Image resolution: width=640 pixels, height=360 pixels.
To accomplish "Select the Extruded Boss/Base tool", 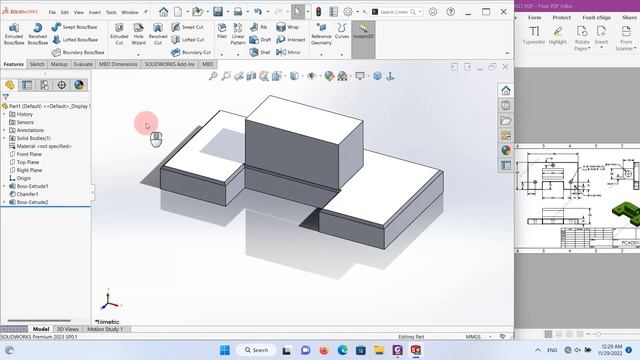I will (14, 33).
